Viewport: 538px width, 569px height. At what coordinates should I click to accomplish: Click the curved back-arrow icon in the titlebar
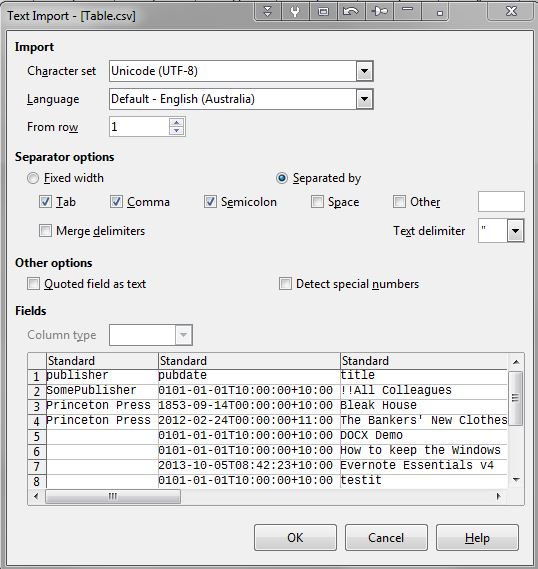click(351, 12)
